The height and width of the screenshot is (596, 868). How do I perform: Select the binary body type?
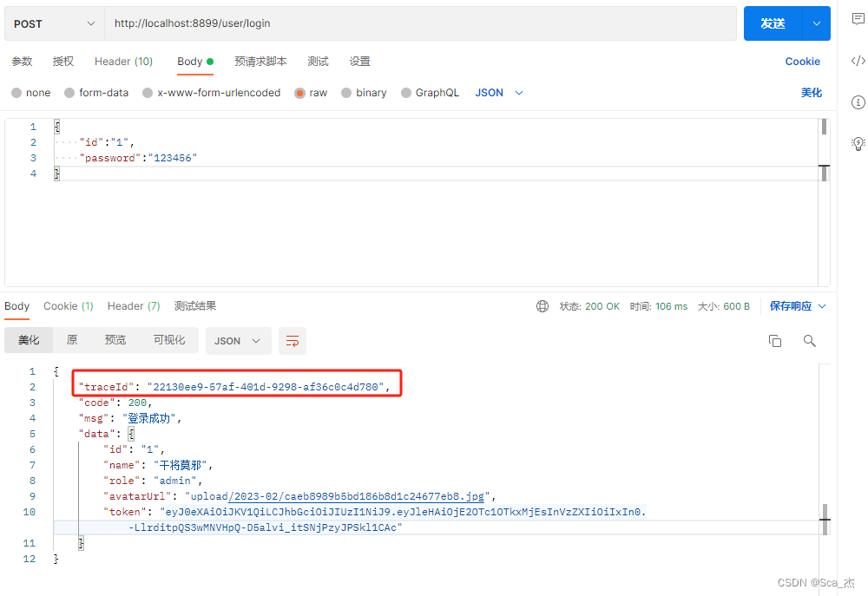(365, 93)
